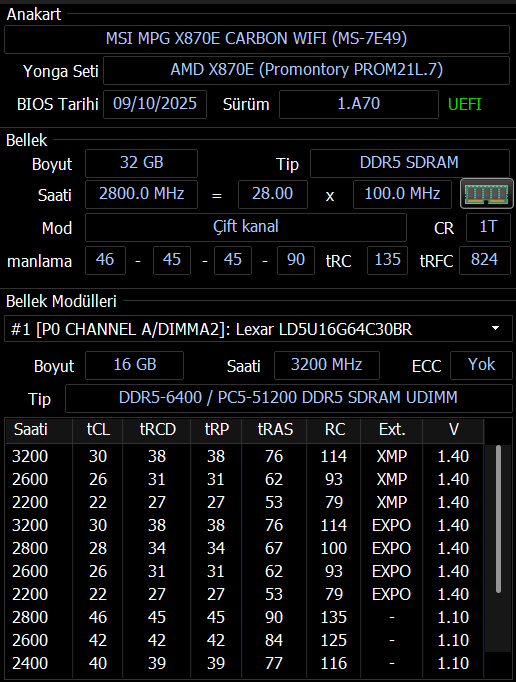Select the 2800 EXPO timing row

(x=245, y=548)
